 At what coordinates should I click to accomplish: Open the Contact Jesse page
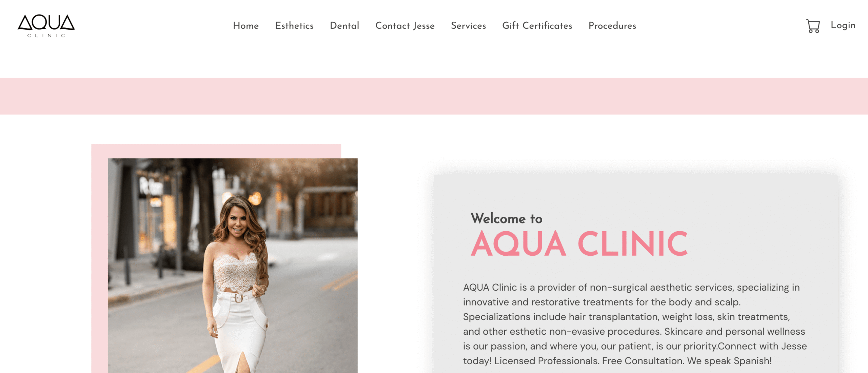click(405, 26)
